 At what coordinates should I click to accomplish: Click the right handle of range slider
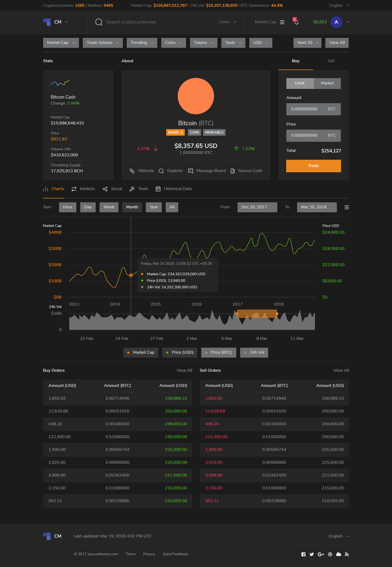tap(277, 314)
